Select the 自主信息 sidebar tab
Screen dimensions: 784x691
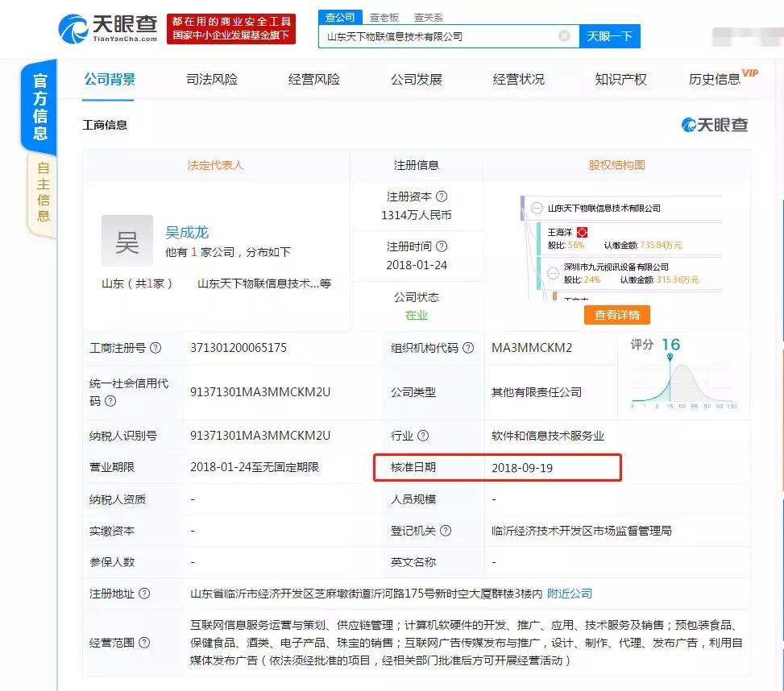(x=42, y=193)
